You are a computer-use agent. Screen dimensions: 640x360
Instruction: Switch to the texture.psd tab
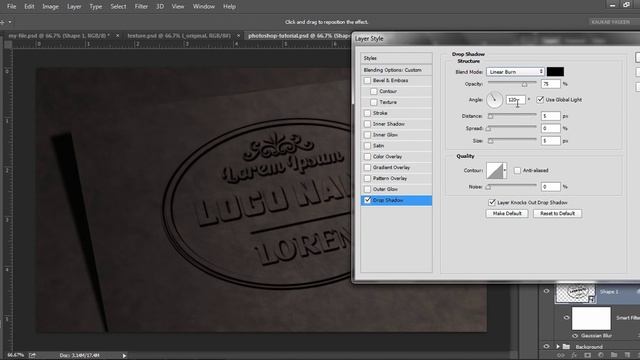coord(179,36)
